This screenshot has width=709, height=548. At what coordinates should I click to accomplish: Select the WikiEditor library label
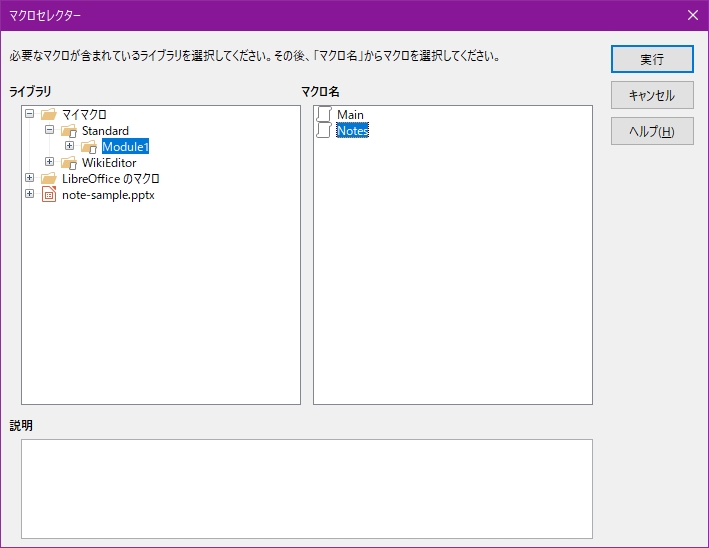click(109, 163)
